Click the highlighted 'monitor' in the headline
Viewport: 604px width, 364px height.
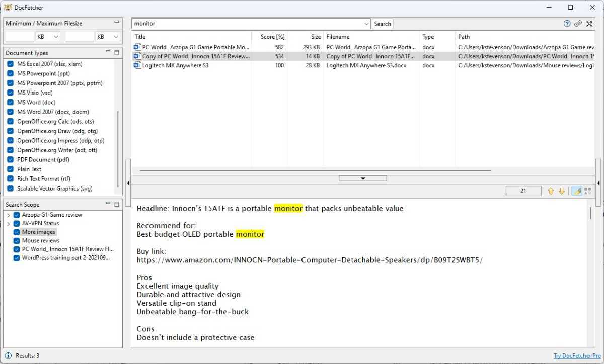coord(288,208)
